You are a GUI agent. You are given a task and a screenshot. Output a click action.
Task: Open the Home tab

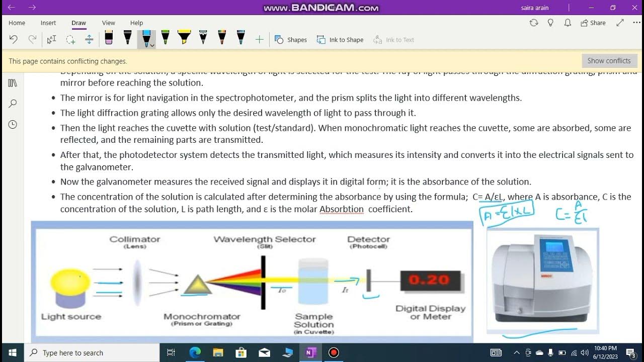coord(17,23)
